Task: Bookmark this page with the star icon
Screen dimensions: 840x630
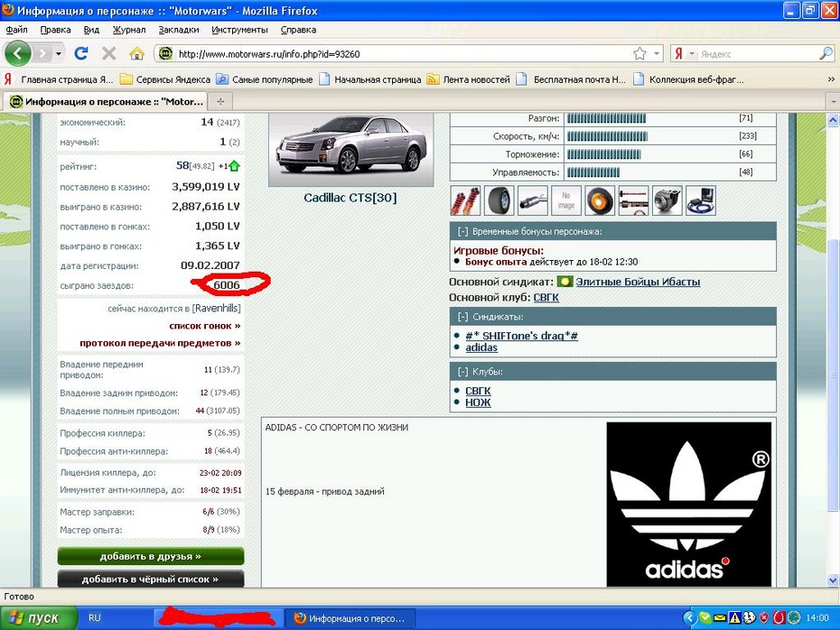Action: 639,53
